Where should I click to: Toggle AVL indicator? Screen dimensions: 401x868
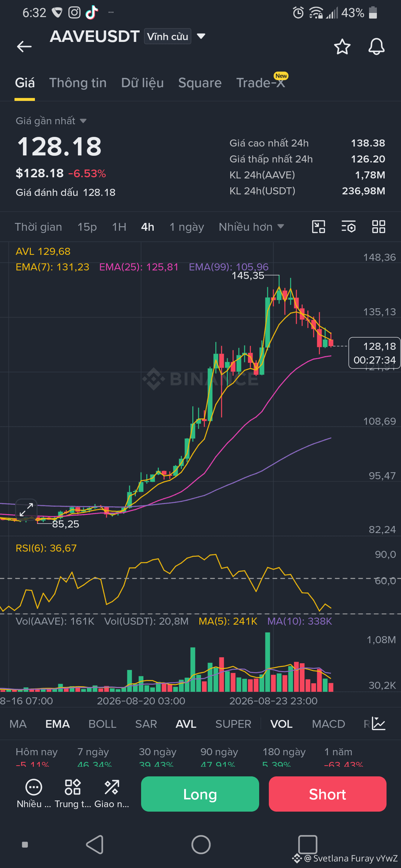pyautogui.click(x=186, y=724)
